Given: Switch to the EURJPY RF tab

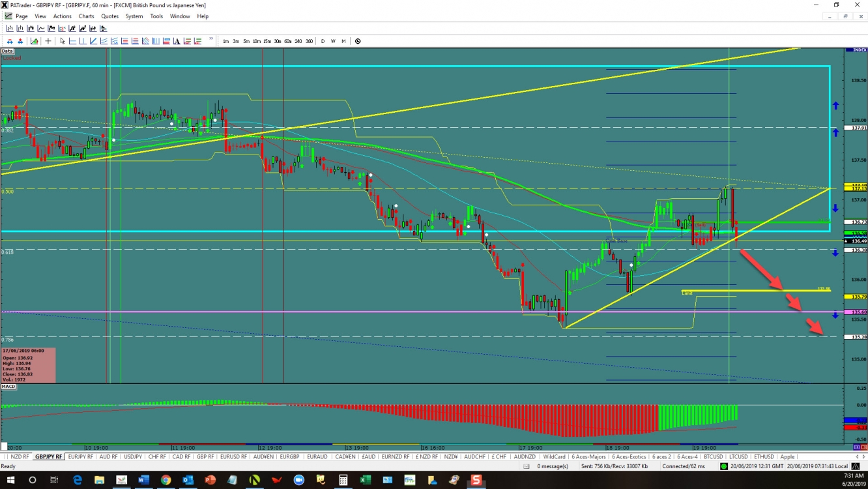Looking at the screenshot, I should (81, 457).
